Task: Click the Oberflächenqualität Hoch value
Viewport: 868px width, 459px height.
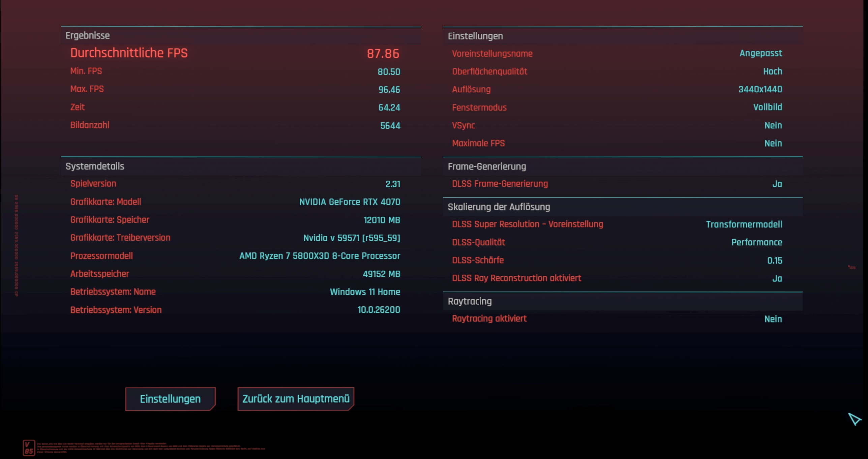Action: pos(772,71)
